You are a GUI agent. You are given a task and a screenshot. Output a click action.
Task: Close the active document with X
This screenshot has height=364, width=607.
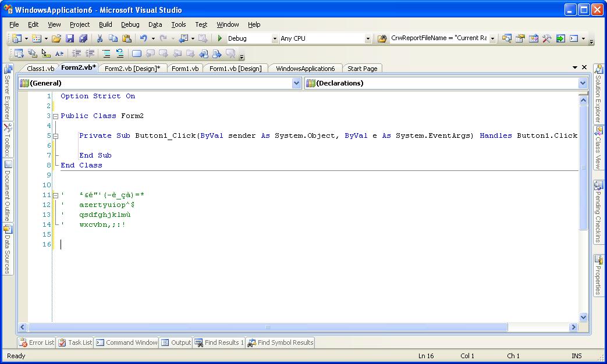click(584, 67)
